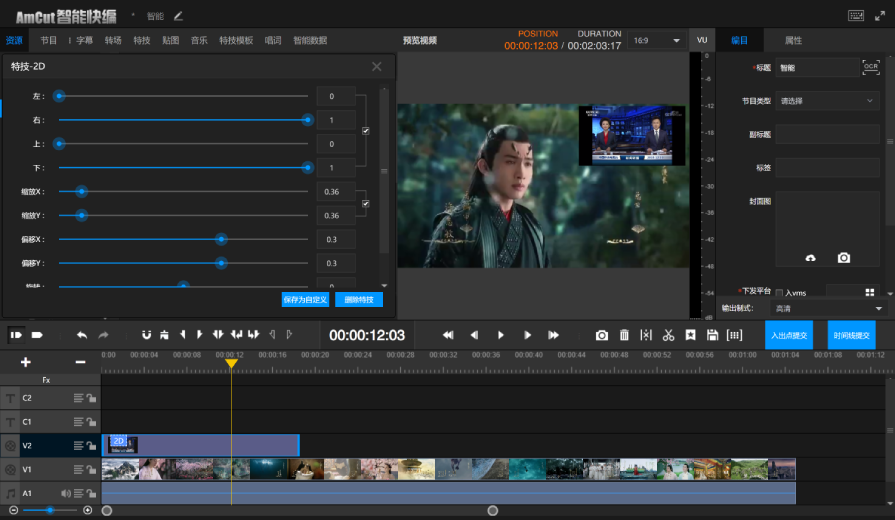Click the keyboard shortcuts icon in the top right
This screenshot has height=520, width=895.
point(856,16)
